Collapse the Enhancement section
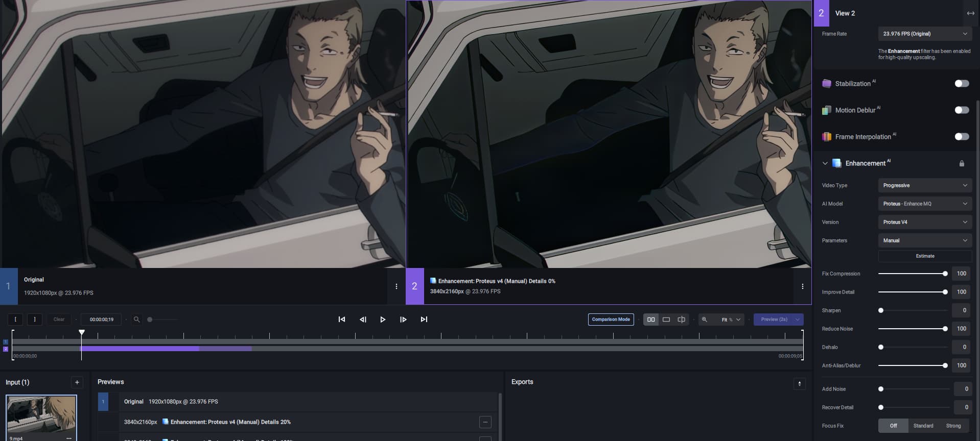The height and width of the screenshot is (441, 980). 825,163
